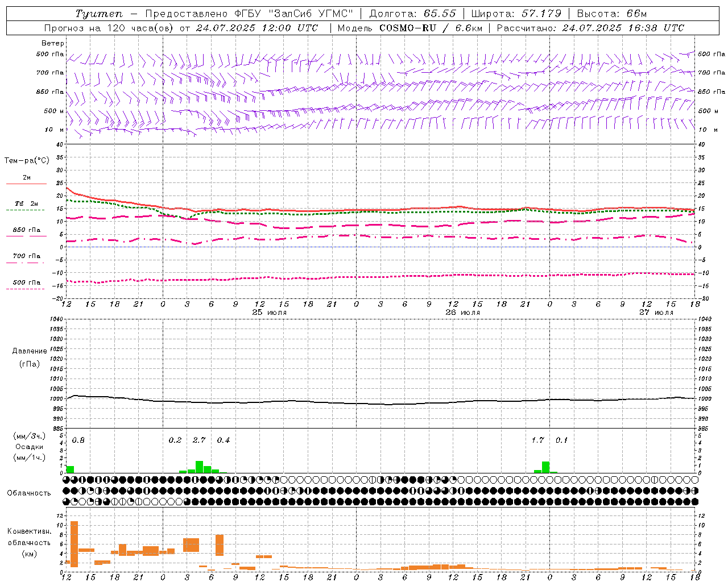Click the "Давление" pressure panel label
The width and height of the screenshot is (728, 582).
[x=29, y=351]
